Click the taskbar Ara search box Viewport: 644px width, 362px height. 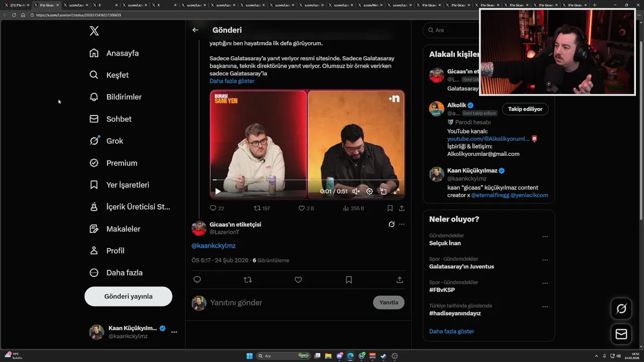[x=284, y=356]
